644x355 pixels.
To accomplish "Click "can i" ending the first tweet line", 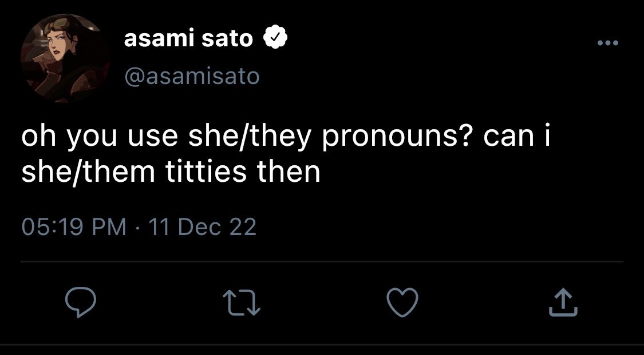I will pos(517,136).
